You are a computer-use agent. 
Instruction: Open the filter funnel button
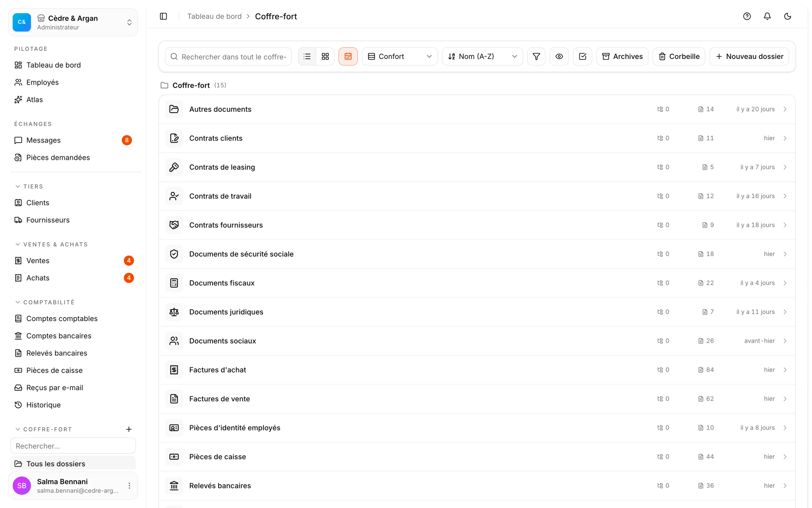coord(536,56)
